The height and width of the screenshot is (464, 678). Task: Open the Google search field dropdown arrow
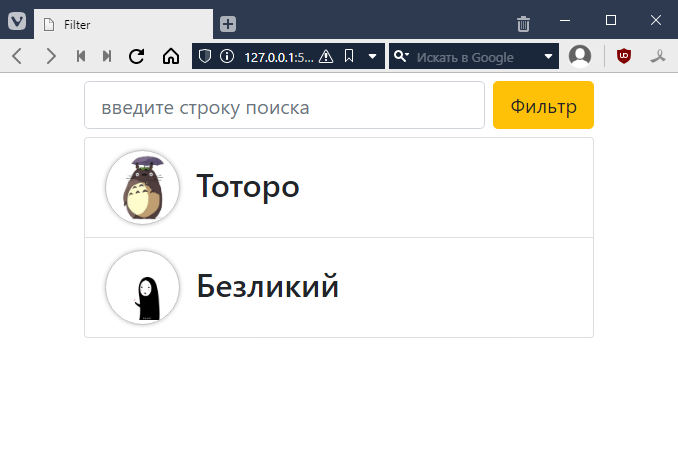pos(548,56)
